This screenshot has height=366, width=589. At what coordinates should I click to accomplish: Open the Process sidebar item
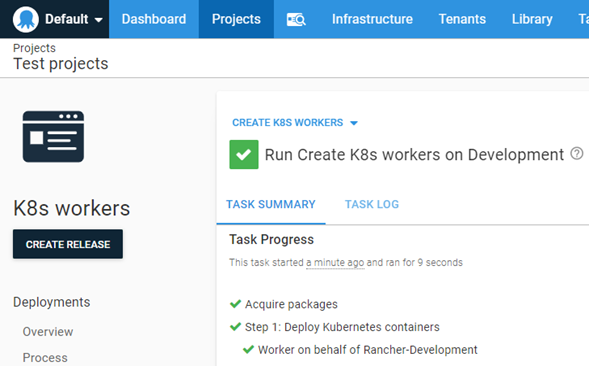click(45, 357)
